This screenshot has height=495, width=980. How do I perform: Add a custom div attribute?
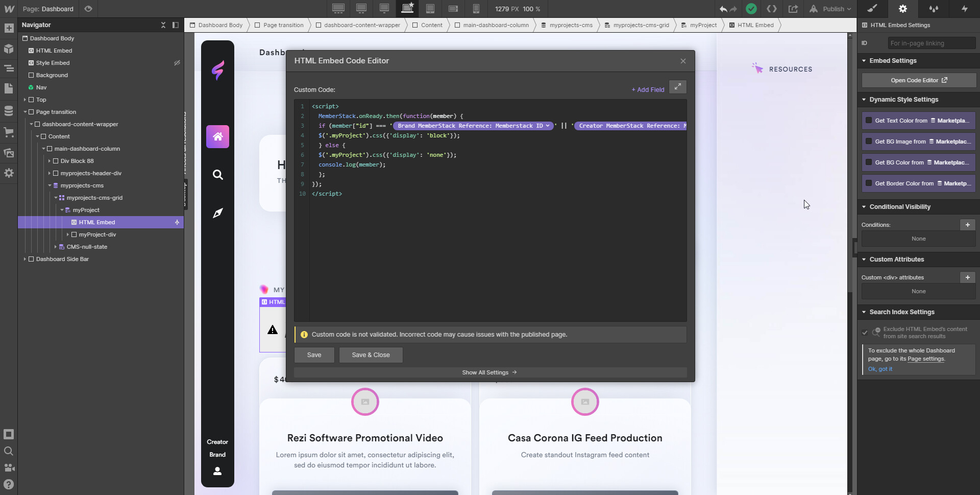pyautogui.click(x=967, y=277)
